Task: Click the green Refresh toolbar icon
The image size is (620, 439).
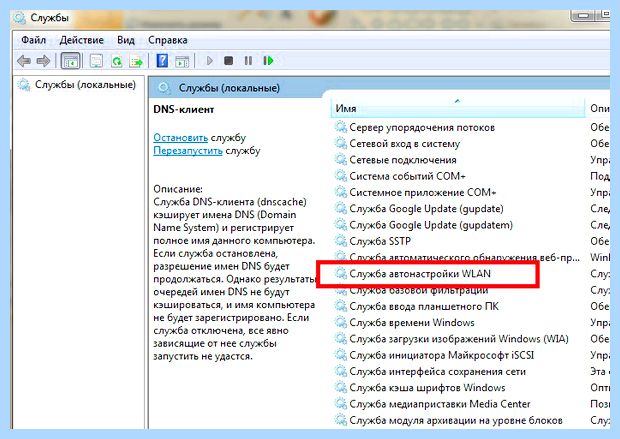Action: pos(117,61)
